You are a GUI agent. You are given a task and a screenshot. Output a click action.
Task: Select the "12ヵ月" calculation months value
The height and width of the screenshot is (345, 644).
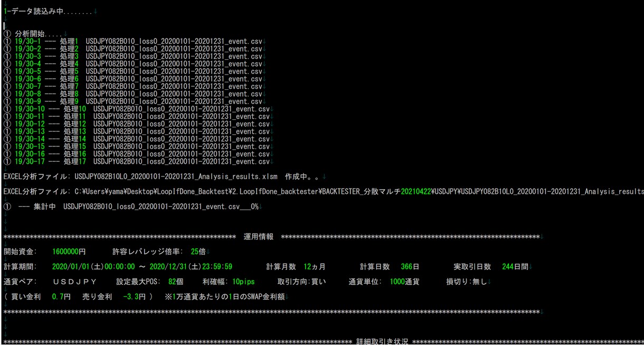pyautogui.click(x=315, y=266)
